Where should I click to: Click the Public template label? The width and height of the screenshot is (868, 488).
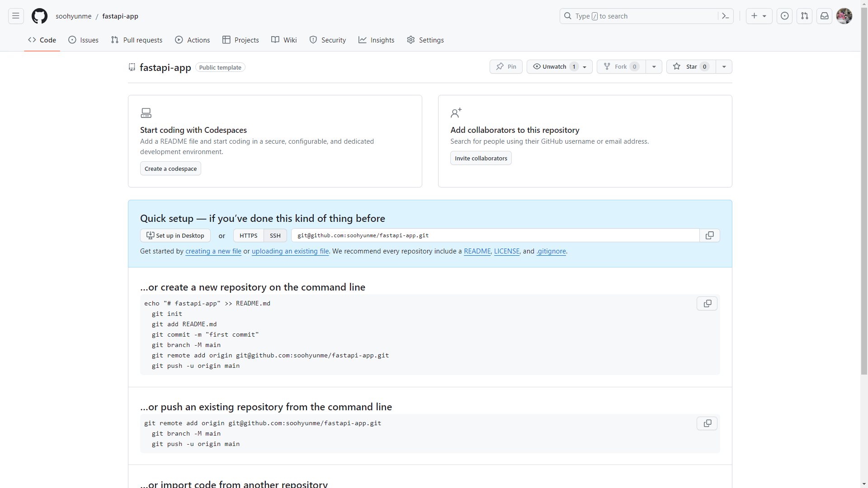click(220, 67)
